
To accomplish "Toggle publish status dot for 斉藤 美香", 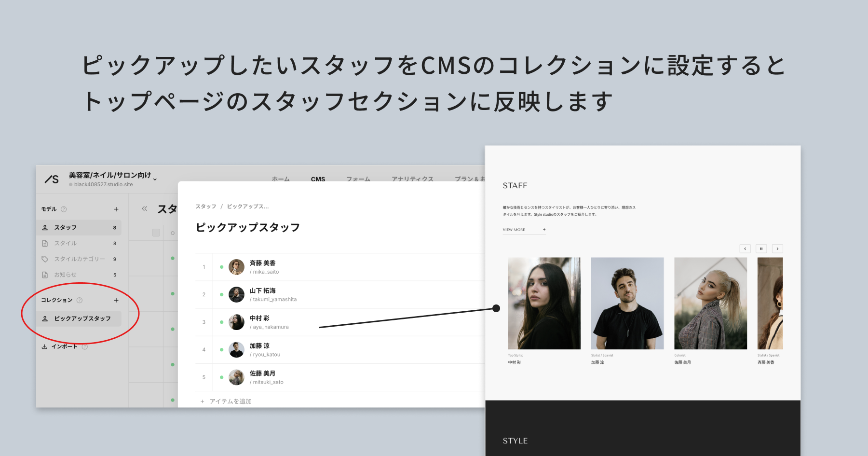I will click(x=222, y=267).
